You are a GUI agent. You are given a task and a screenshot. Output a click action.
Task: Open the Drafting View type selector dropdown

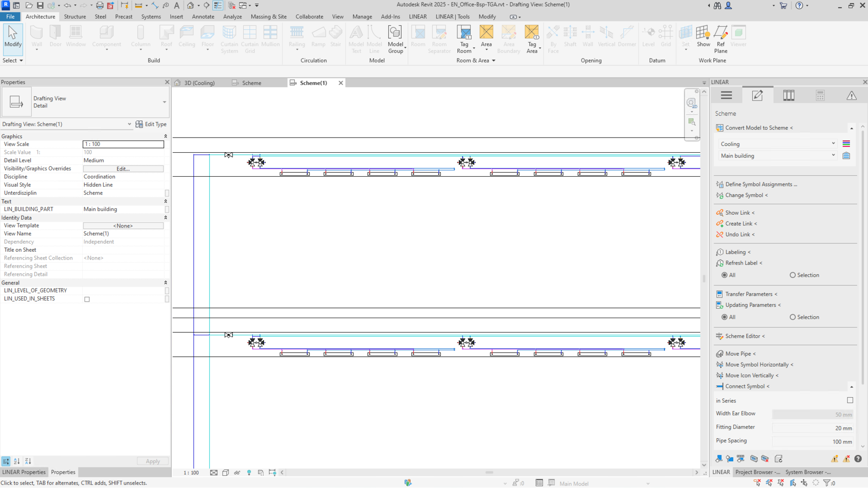[164, 102]
